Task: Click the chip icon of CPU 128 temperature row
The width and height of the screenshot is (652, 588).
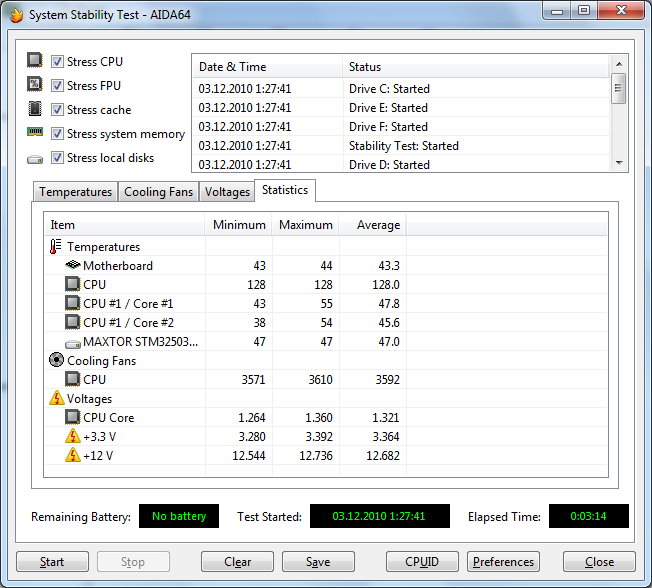Action: click(x=73, y=284)
